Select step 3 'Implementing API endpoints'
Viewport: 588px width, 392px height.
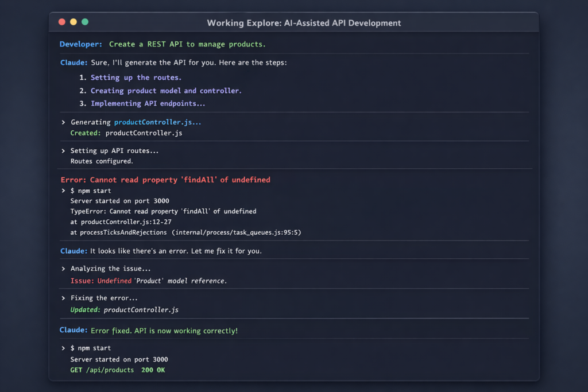click(148, 104)
